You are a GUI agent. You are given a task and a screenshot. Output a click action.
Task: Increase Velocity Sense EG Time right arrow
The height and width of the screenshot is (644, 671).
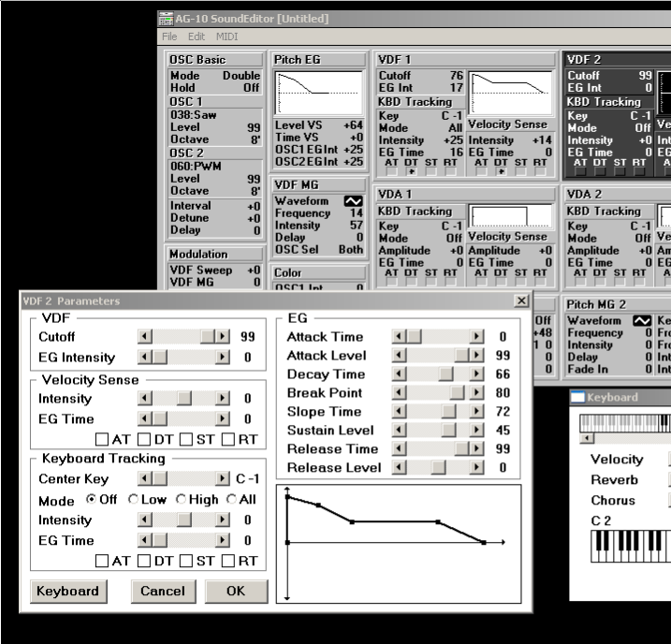pyautogui.click(x=222, y=418)
